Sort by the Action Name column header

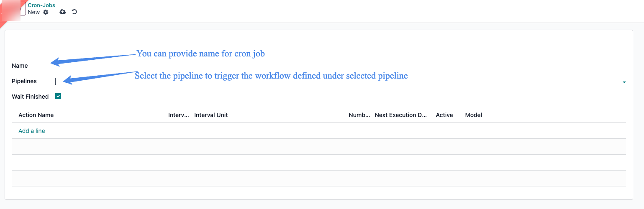coord(36,115)
